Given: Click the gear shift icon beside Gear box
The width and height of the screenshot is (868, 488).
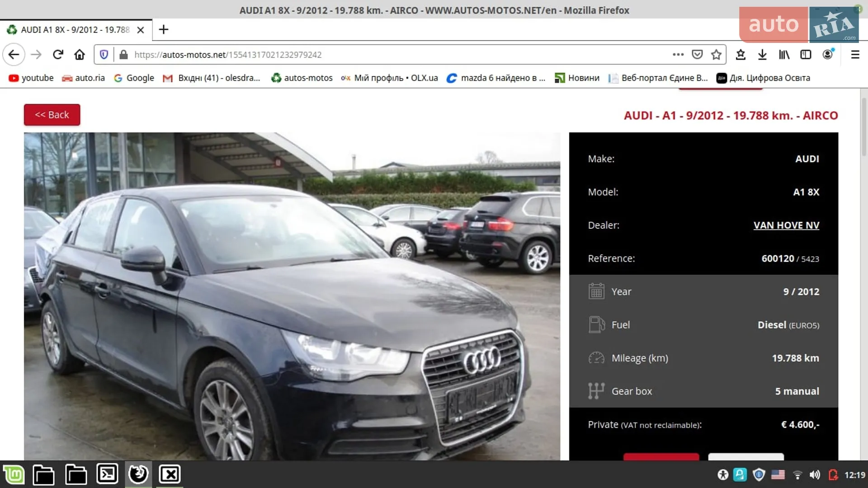Looking at the screenshot, I should click(x=596, y=391).
